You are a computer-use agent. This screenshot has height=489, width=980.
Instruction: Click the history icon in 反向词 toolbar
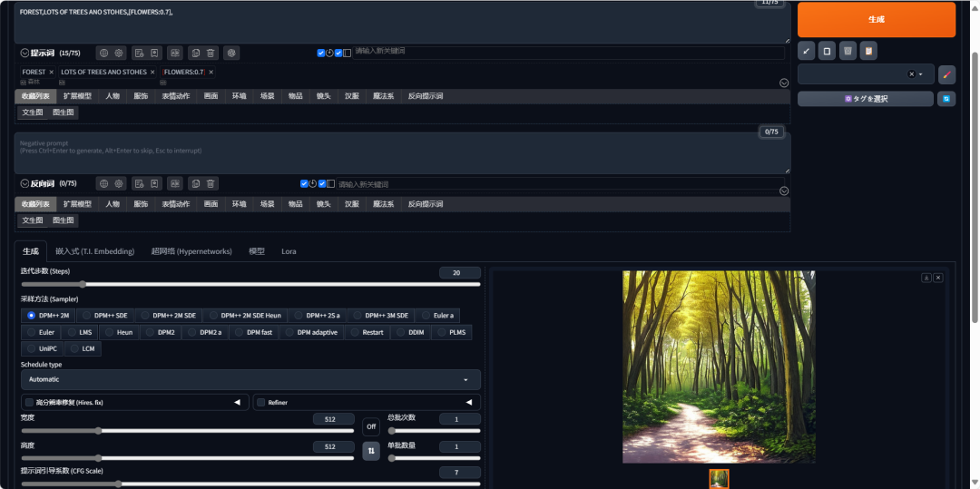(x=140, y=183)
